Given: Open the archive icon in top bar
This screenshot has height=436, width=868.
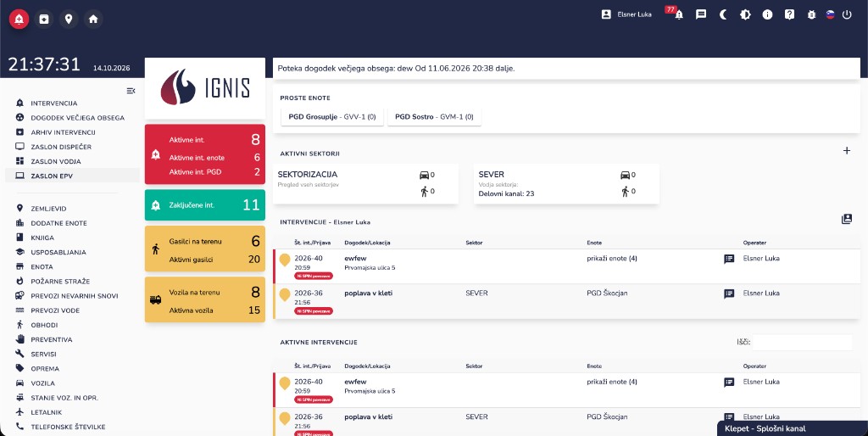Looking at the screenshot, I should [44, 19].
